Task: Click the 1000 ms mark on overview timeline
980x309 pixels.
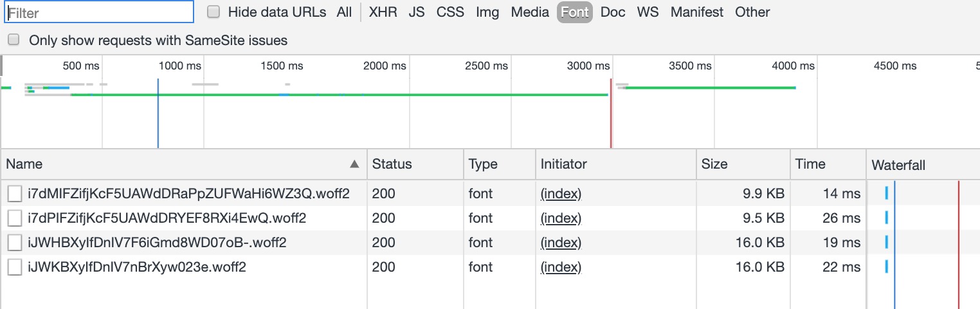Action: (180, 66)
